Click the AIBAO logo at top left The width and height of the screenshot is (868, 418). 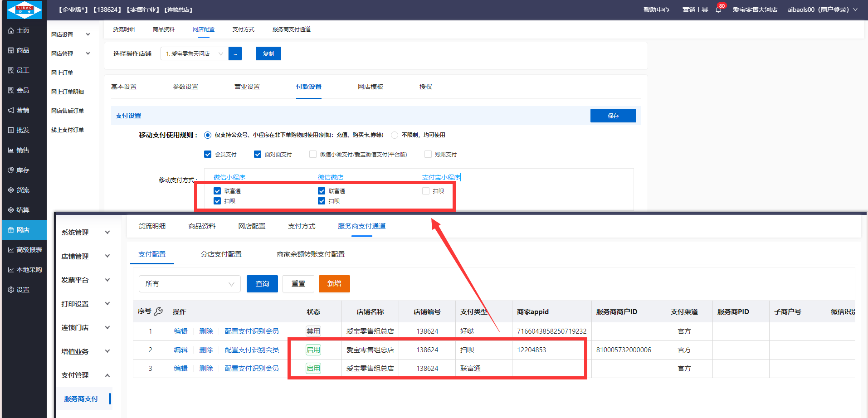pos(24,10)
